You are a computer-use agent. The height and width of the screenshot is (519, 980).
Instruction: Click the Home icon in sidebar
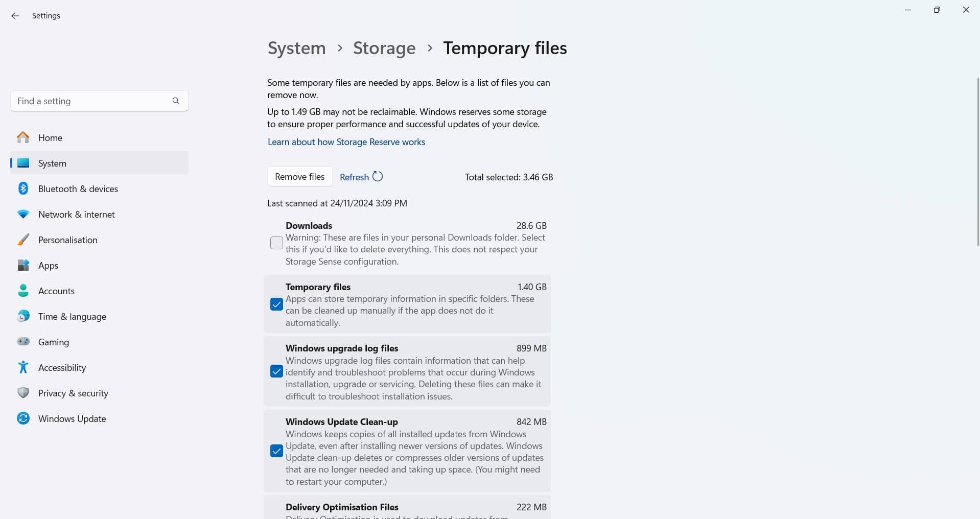23,137
